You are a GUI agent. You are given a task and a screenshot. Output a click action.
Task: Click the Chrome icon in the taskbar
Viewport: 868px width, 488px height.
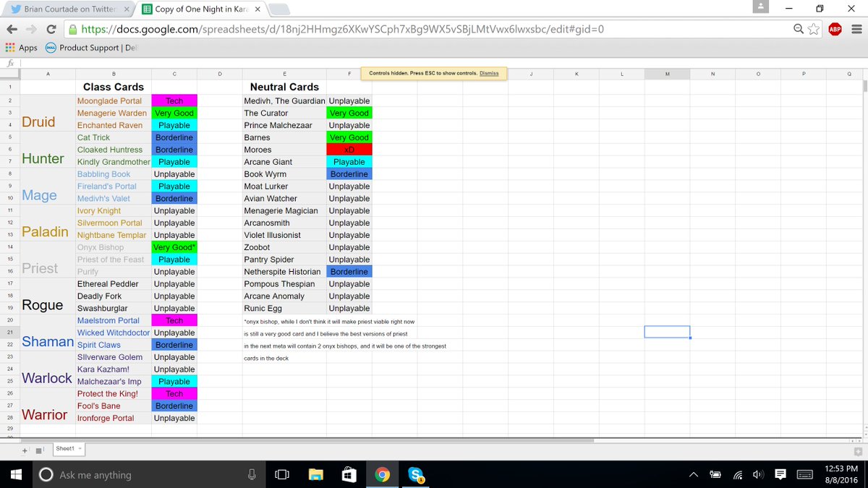point(383,475)
